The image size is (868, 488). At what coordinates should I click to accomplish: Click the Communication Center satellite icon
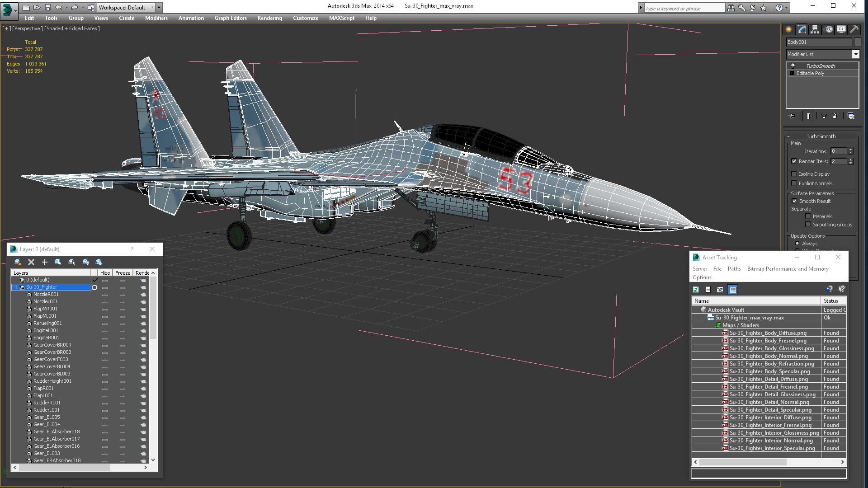[x=753, y=8]
